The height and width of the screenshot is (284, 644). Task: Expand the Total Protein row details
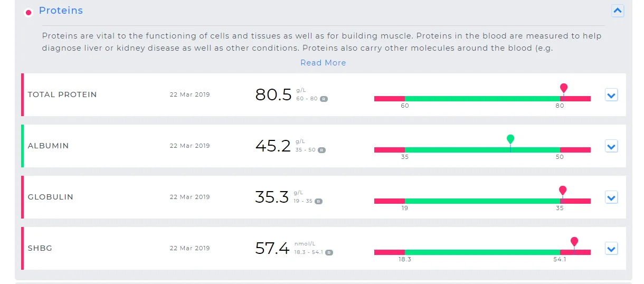(611, 96)
